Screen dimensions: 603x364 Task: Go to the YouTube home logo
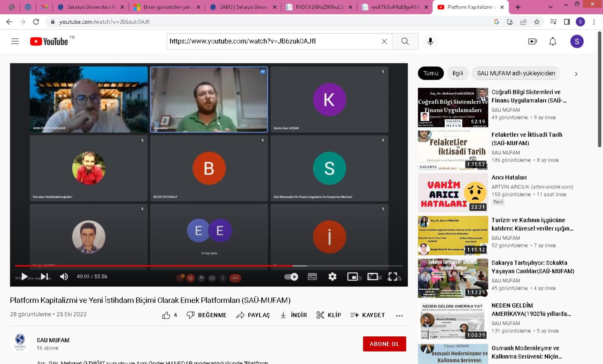(49, 41)
